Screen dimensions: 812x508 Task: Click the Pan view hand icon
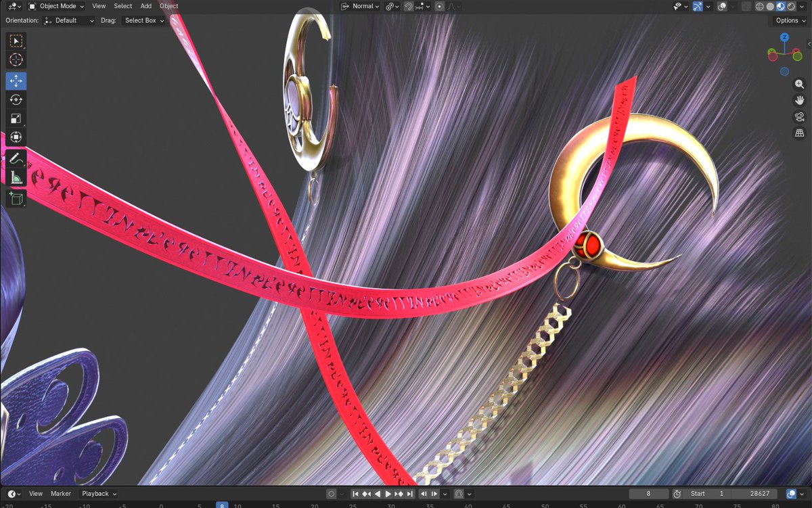[799, 101]
